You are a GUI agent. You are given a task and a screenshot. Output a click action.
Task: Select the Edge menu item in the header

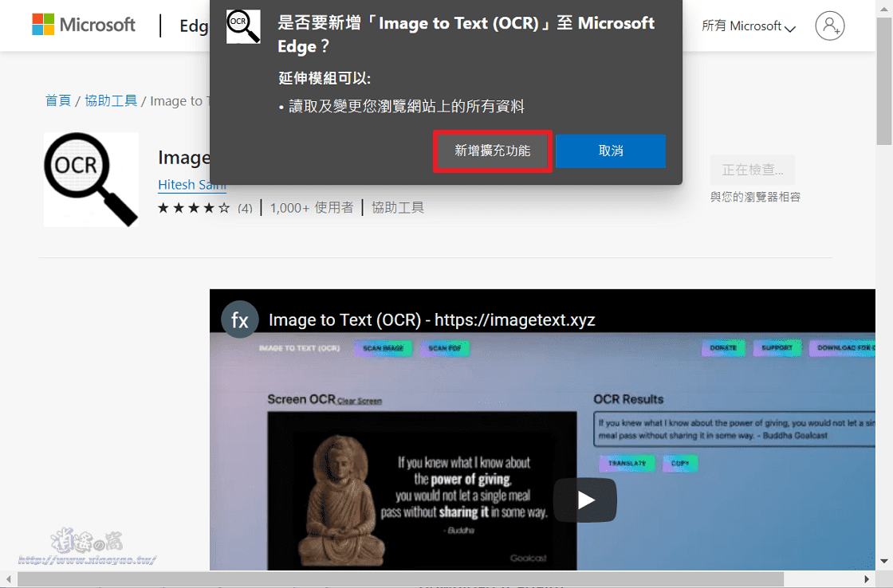coord(195,25)
